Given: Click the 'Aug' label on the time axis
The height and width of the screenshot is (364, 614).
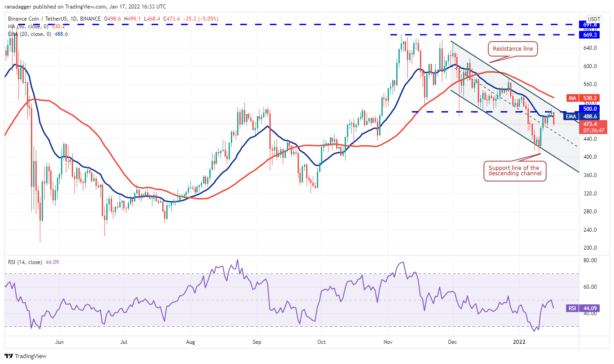Looking at the screenshot, I should pyautogui.click(x=190, y=342).
